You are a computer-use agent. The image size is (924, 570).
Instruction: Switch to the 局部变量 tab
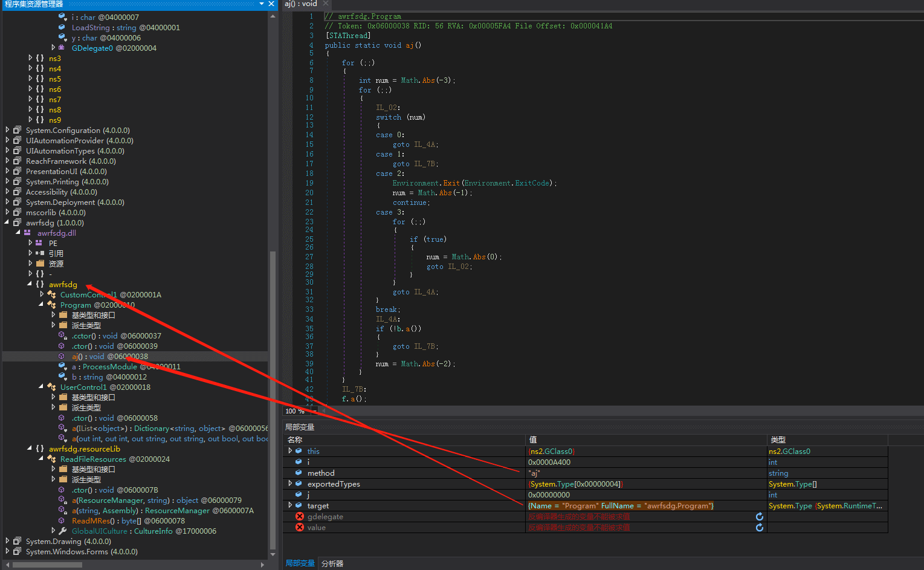300,563
